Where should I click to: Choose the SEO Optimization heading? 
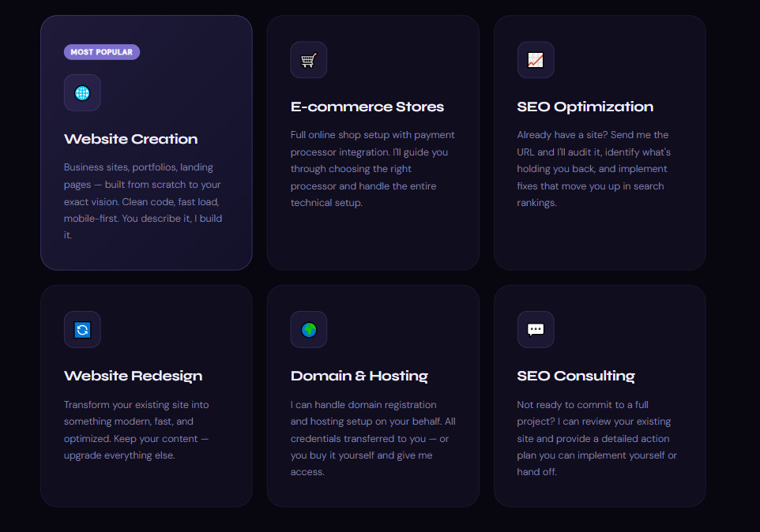click(x=585, y=107)
